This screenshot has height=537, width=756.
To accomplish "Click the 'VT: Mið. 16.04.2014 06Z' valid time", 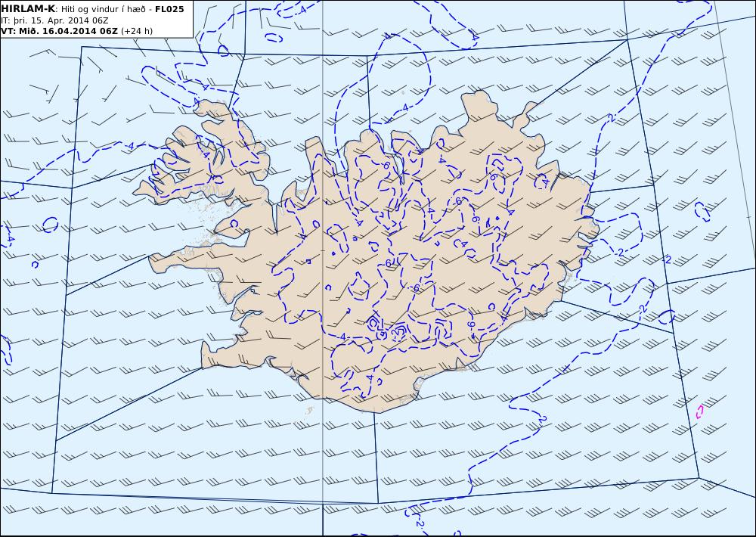I will click(x=59, y=31).
